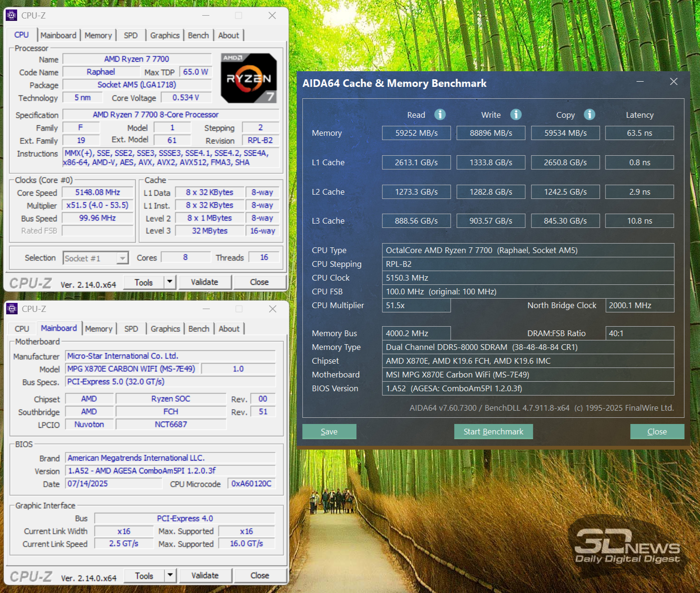Click the Core Speed value 5148.08 MHz
This screenshot has width=700, height=593.
click(x=98, y=193)
